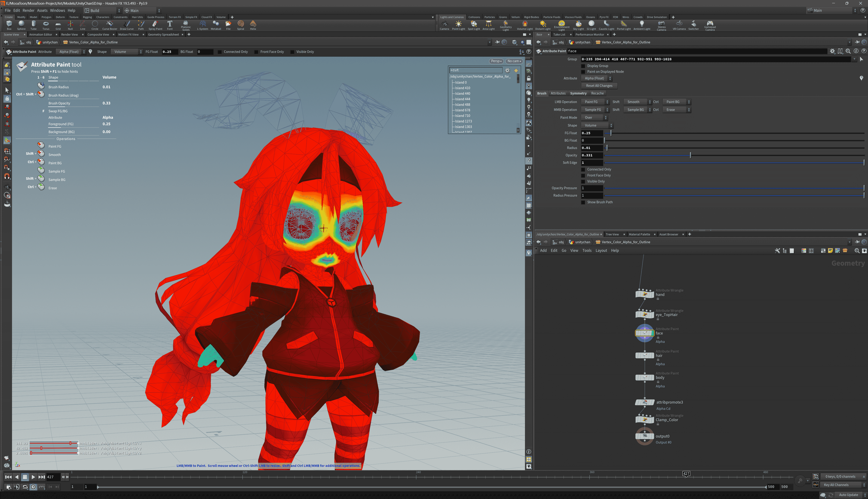Add a Point Light
Viewport: 868px width, 499px height.
click(458, 25)
